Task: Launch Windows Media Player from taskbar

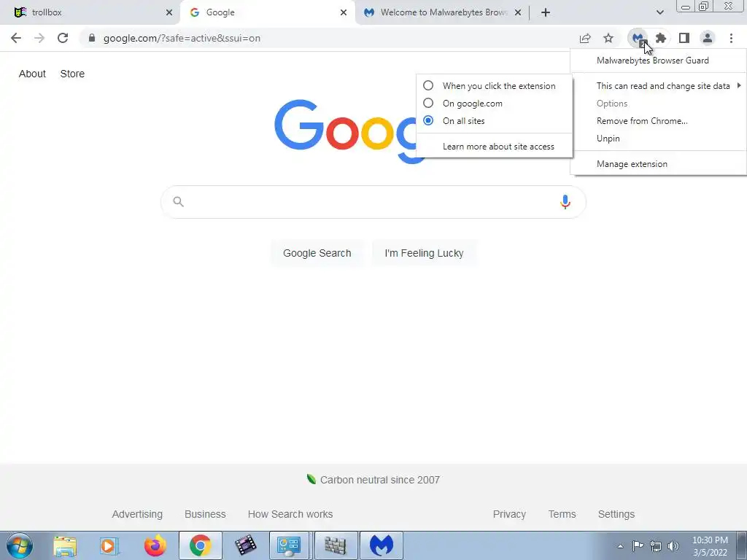Action: (x=109, y=545)
